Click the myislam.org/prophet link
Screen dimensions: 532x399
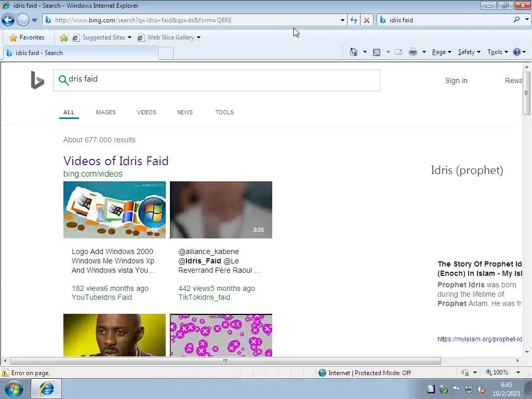click(480, 339)
